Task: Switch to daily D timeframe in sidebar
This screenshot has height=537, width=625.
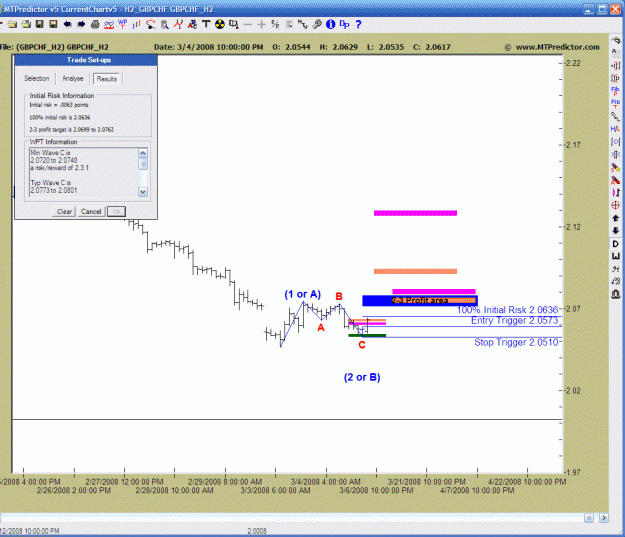Action: click(x=615, y=244)
